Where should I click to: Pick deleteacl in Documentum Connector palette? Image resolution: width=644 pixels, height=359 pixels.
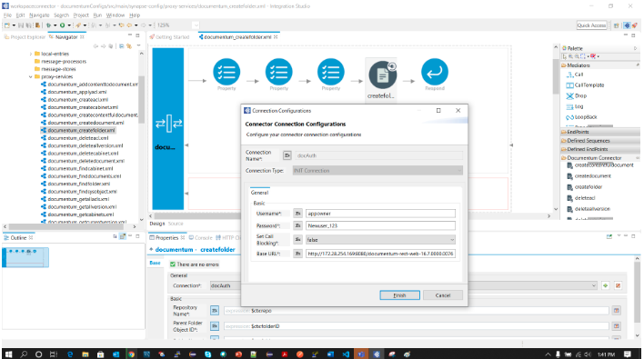point(581,198)
